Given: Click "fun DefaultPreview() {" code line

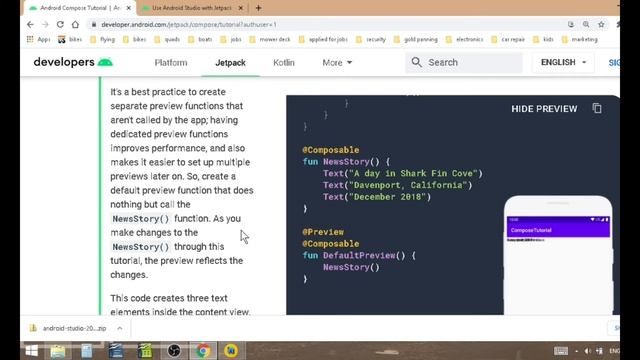Looking at the screenshot, I should coord(359,256).
